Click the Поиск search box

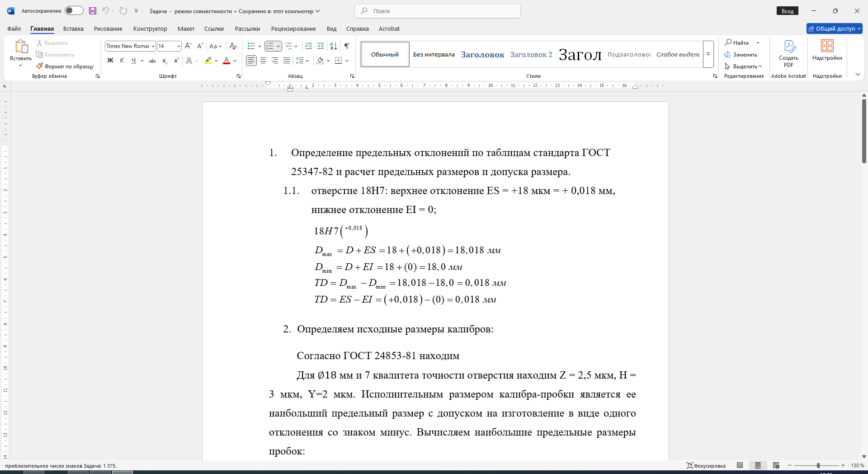[438, 11]
